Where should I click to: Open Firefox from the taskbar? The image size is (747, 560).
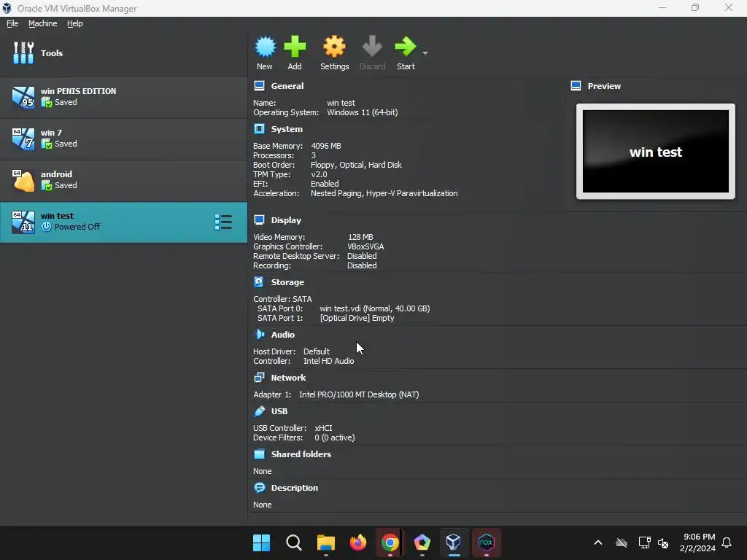pos(357,542)
